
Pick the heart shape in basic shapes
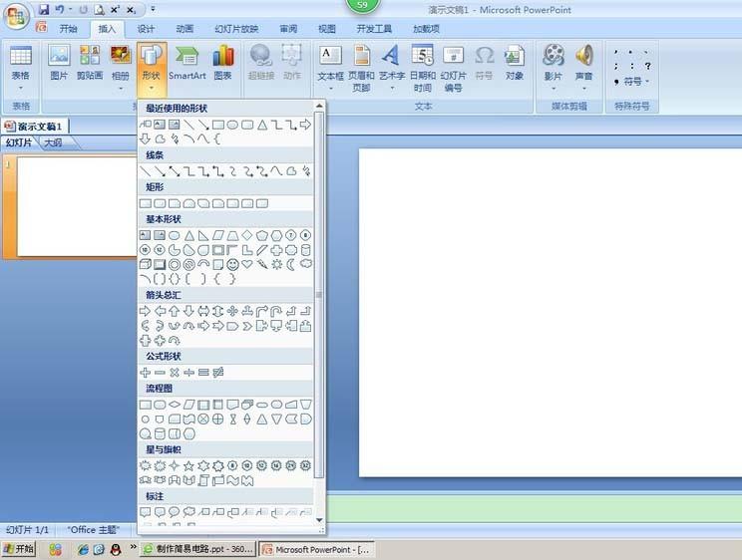click(247, 265)
